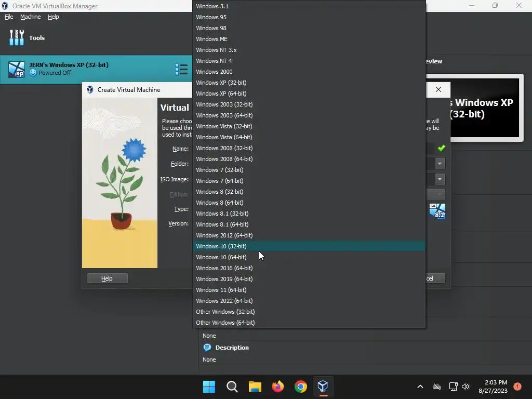The image size is (532, 399).
Task: Show hidden system tray icons
Action: point(420,387)
